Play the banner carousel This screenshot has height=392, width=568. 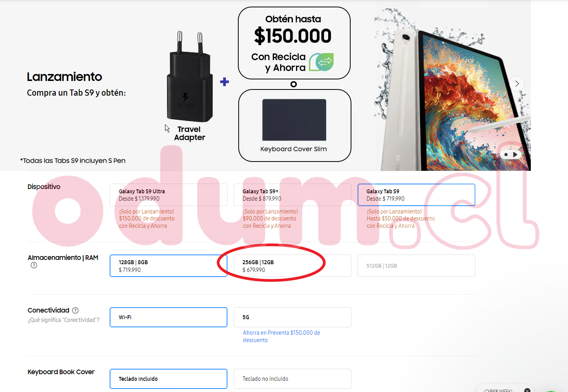tap(515, 155)
